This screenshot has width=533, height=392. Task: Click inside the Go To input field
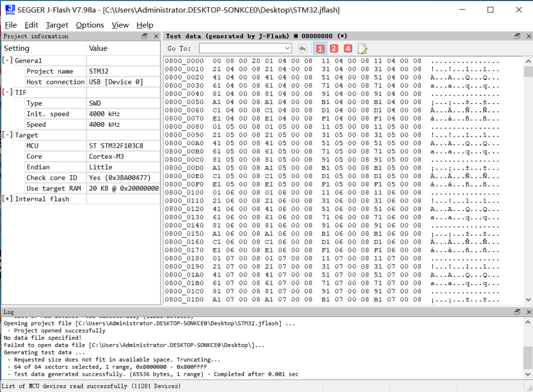pos(241,49)
